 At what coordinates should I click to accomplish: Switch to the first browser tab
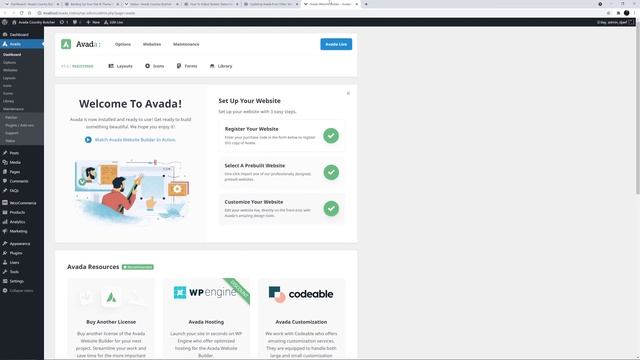[32, 4]
